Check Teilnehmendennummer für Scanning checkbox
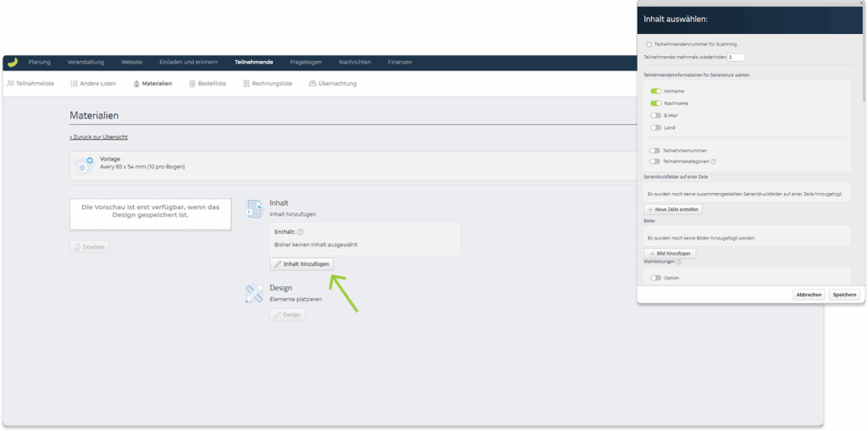The image size is (868, 431). click(648, 44)
